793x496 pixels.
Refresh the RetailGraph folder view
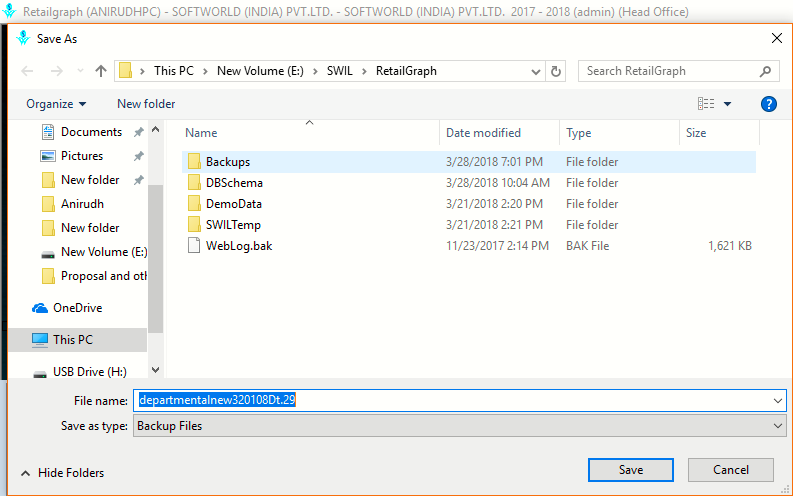click(556, 71)
